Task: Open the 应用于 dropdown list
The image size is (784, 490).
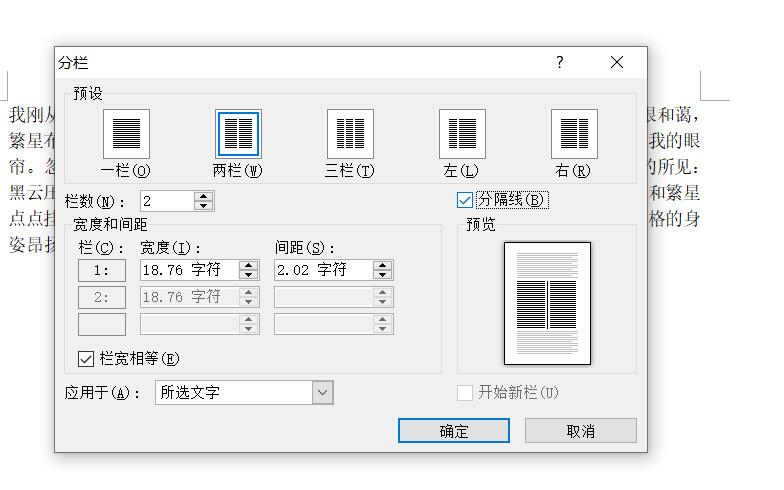Action: click(322, 393)
